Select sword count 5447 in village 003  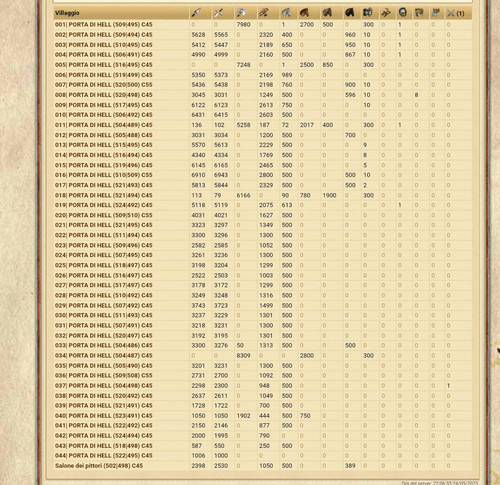(x=221, y=45)
